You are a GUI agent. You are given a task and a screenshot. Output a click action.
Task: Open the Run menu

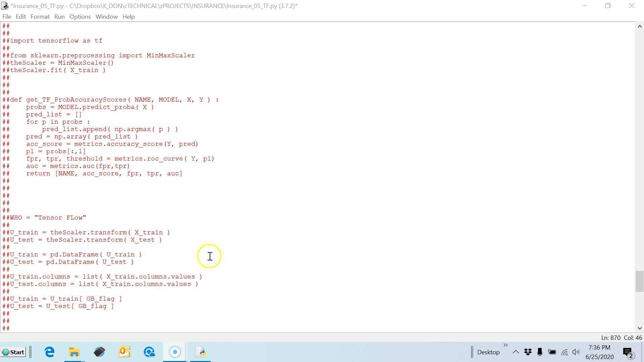[59, 16]
